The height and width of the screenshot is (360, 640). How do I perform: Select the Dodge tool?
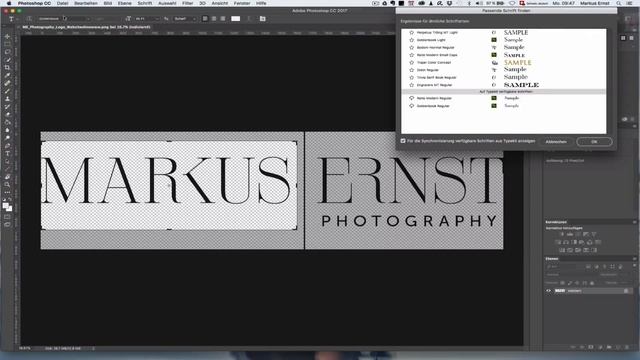[x=7, y=138]
